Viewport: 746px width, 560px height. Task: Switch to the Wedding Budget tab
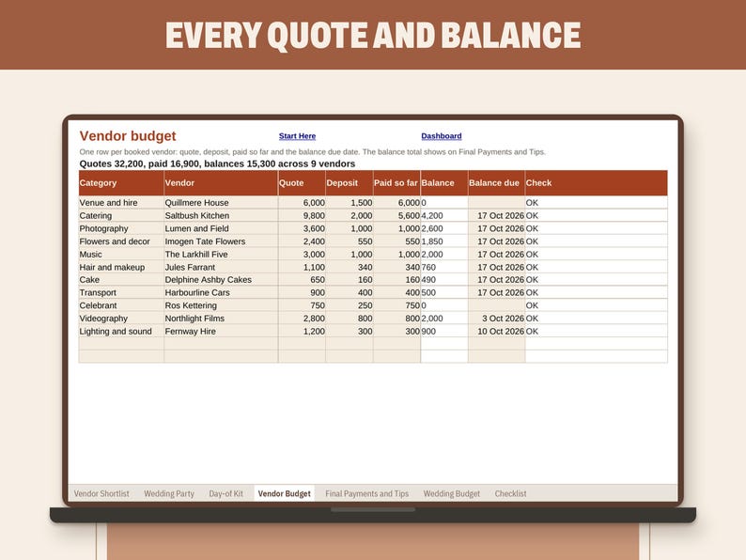(x=452, y=494)
